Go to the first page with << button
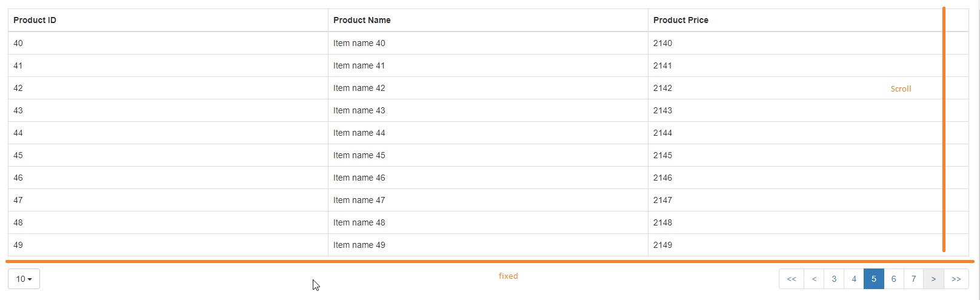The width and height of the screenshot is (980, 300). point(792,279)
